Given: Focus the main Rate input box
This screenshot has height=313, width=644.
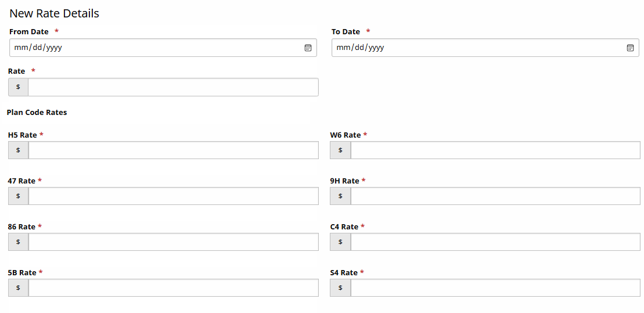Looking at the screenshot, I should click(x=173, y=87).
